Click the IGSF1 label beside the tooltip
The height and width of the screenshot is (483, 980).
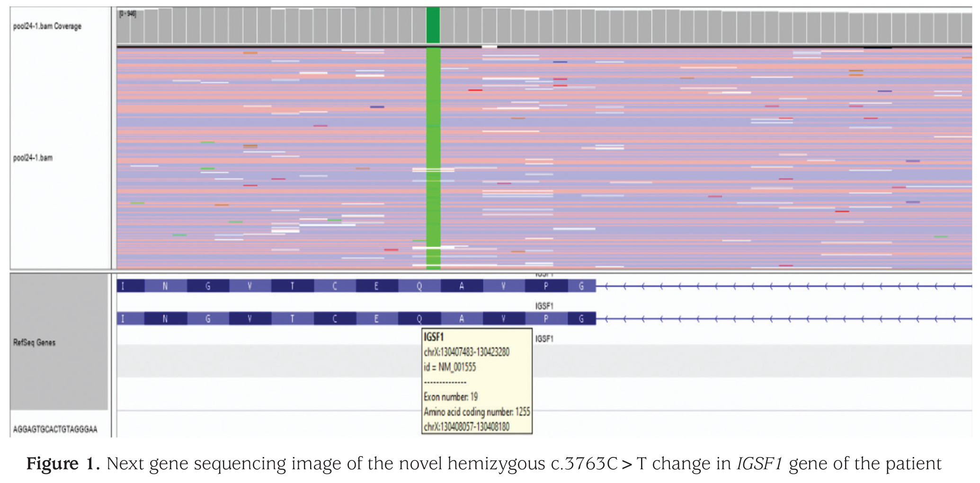point(544,339)
